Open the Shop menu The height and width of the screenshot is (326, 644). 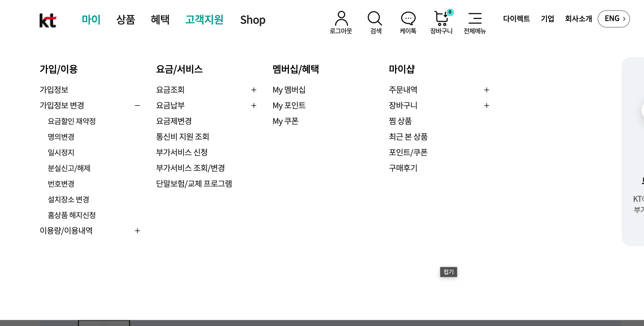253,20
